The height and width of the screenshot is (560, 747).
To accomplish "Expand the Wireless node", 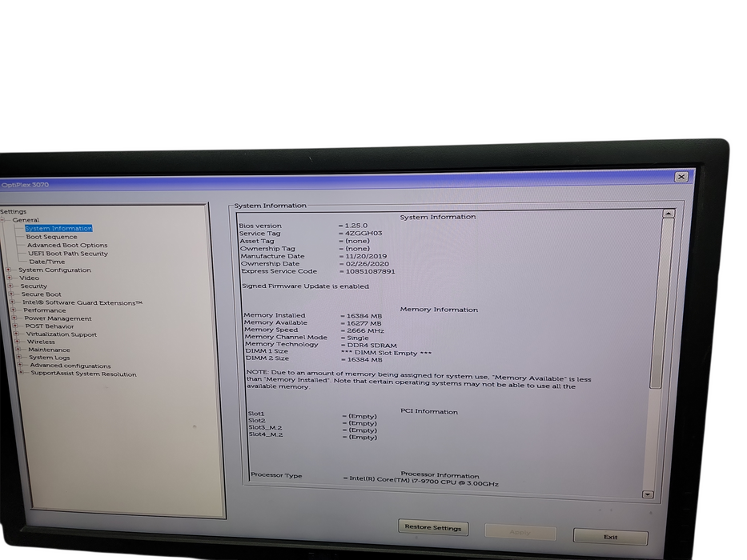I will 17,342.
